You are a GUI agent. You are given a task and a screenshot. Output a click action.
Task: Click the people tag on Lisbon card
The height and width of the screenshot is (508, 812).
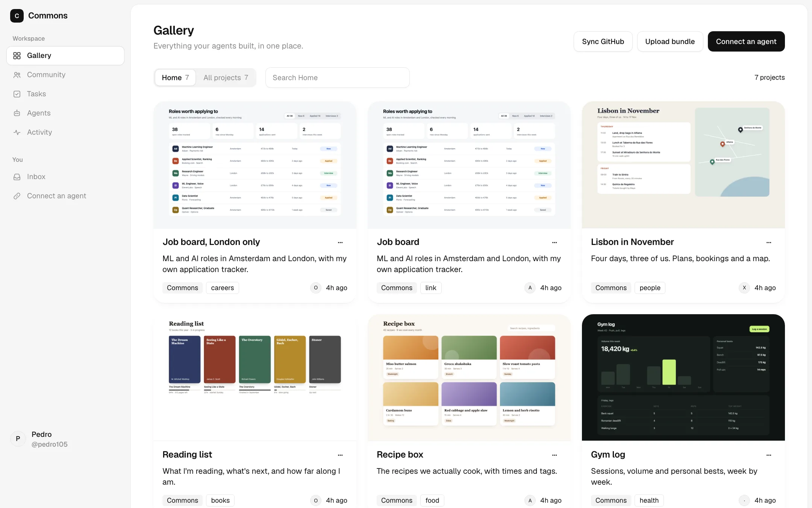(650, 288)
